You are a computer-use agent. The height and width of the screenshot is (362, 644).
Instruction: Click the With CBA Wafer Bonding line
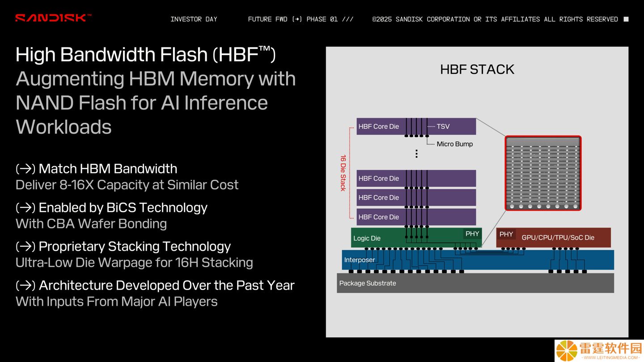click(91, 223)
